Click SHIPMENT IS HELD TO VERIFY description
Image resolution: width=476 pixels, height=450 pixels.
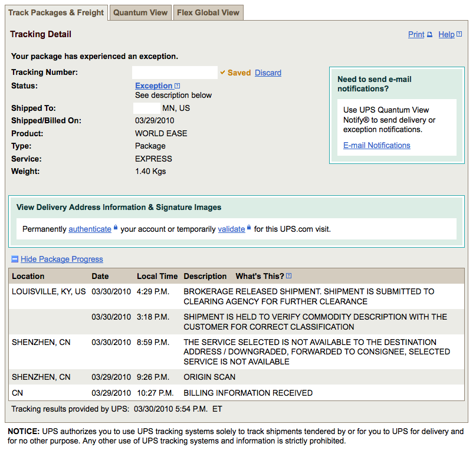(x=316, y=322)
